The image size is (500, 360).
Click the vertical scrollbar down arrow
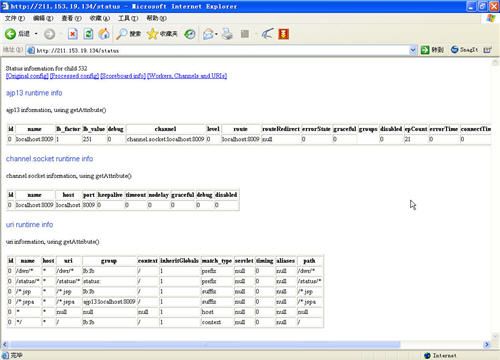click(495, 336)
